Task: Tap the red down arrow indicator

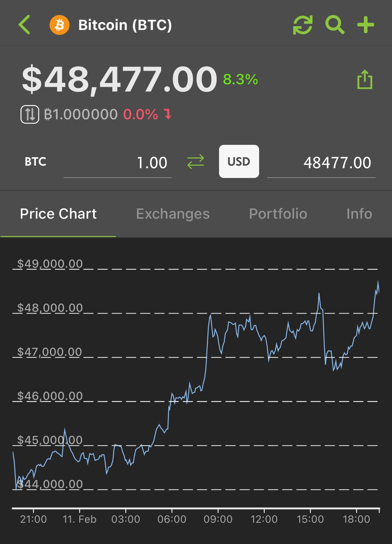Action: coord(168,114)
